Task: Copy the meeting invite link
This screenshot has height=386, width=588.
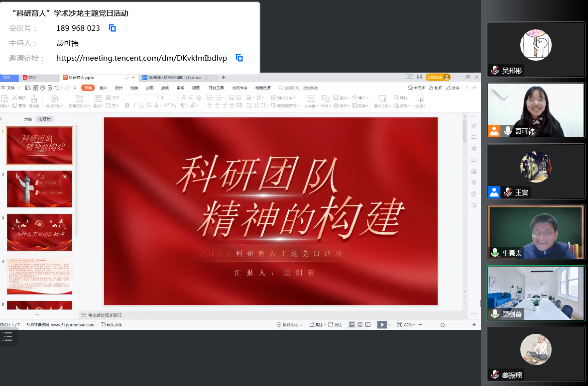Action: pos(239,58)
